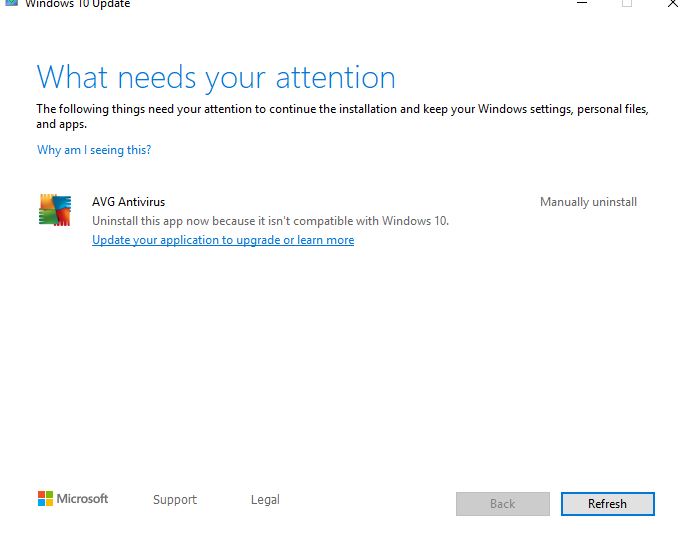Image resolution: width=683 pixels, height=536 pixels.
Task: Click the disabled Back button
Action: [503, 504]
